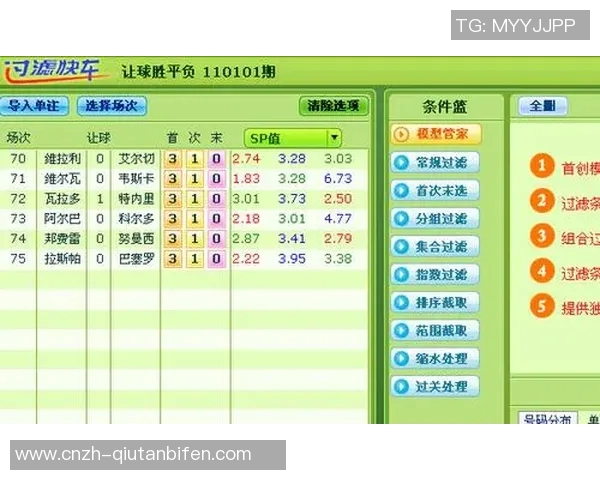The width and height of the screenshot is (600, 480).
Task: Toggle result 3 for match 74
Action: click(x=173, y=238)
